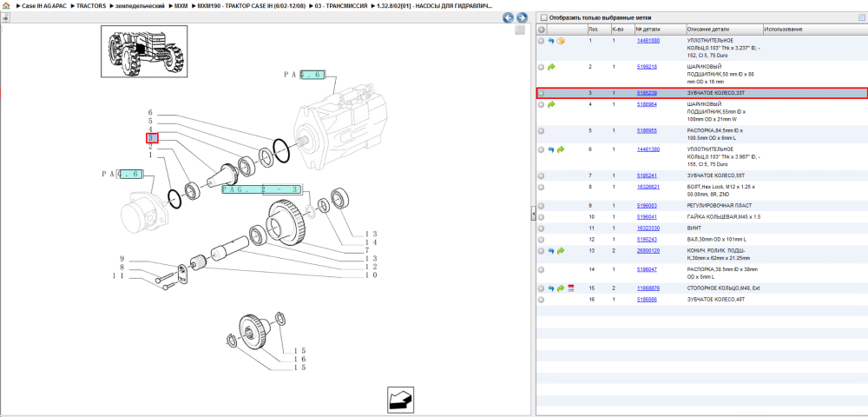This screenshot has height=417, width=868.
Task: Click tractor overview thumbnail image
Action: pos(145,53)
